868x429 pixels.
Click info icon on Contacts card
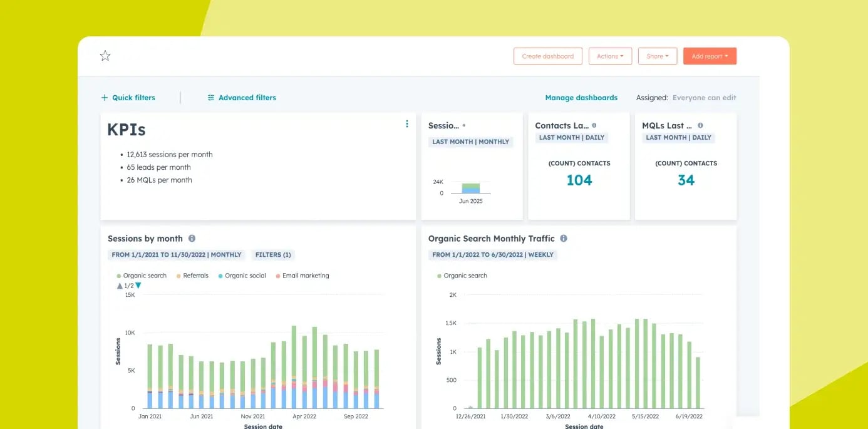coord(594,125)
